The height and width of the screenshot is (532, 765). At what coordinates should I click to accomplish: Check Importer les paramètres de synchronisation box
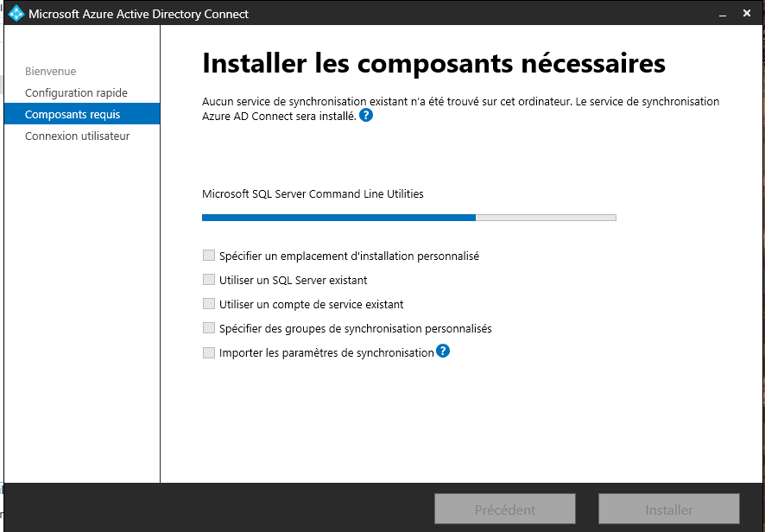pos(208,352)
